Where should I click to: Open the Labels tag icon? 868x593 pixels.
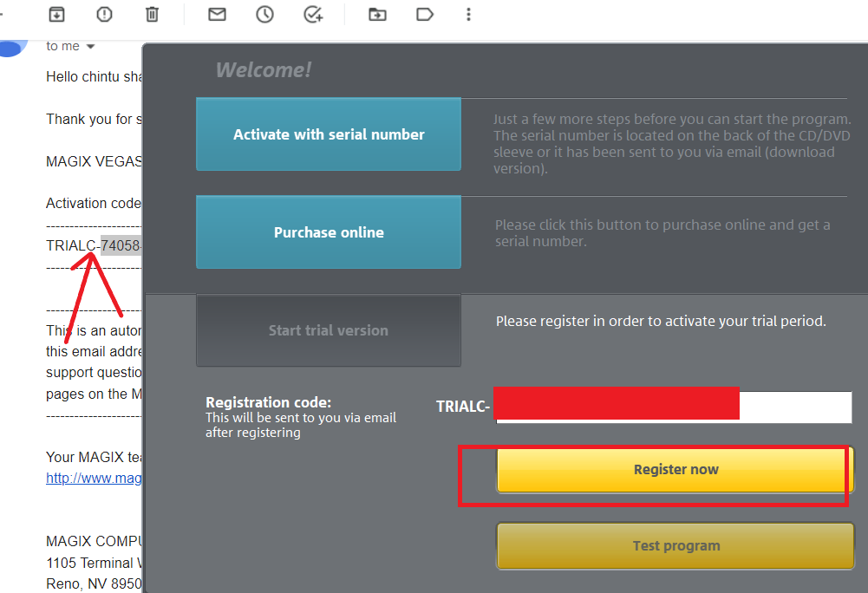[x=425, y=15]
